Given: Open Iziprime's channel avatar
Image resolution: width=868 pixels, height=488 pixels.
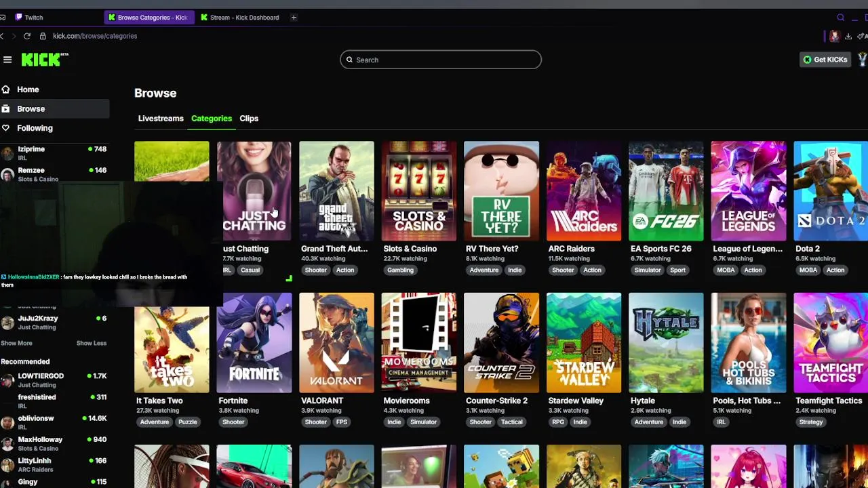Looking at the screenshot, I should pos(7,153).
